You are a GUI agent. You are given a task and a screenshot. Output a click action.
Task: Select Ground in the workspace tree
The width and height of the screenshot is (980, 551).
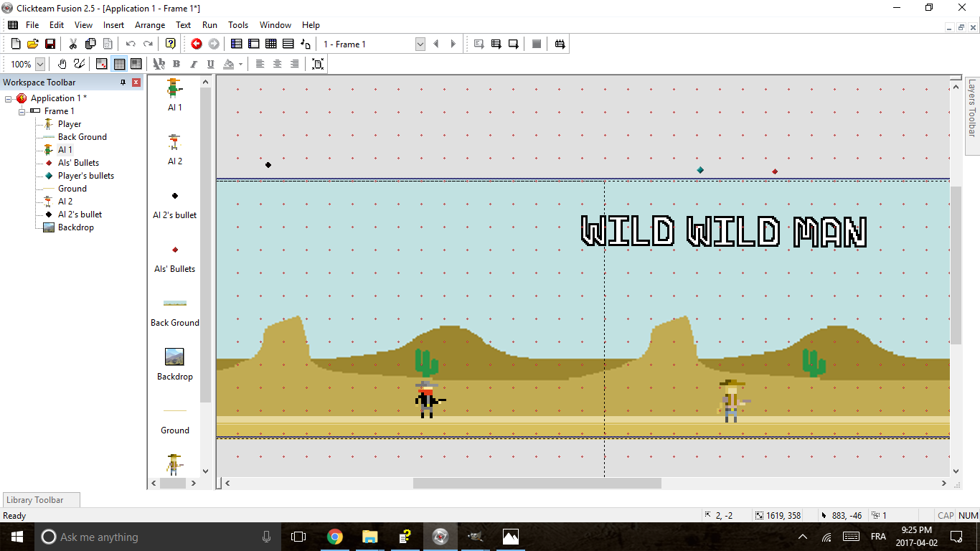[x=72, y=189]
